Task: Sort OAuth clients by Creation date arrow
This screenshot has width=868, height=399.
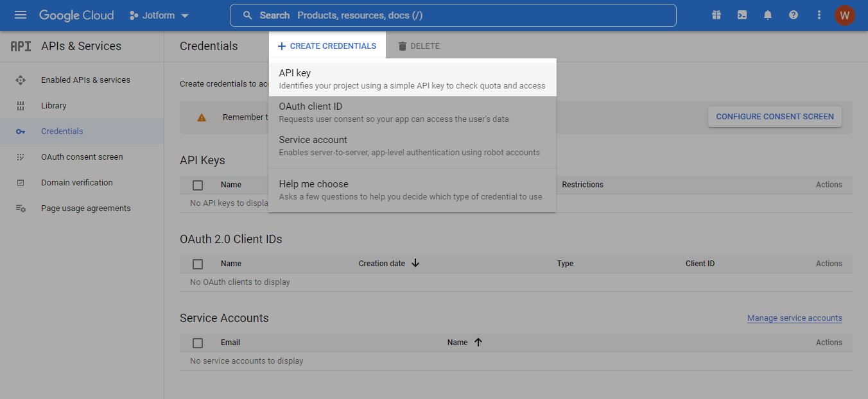Action: [x=415, y=263]
